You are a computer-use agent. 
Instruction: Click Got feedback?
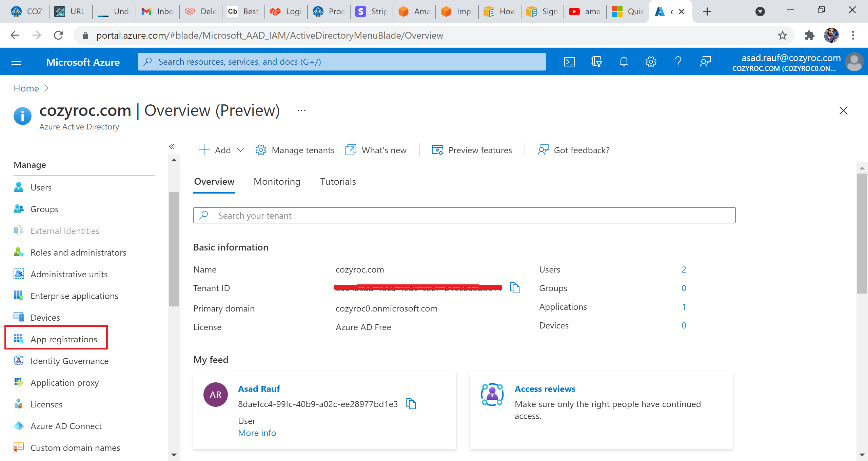(574, 150)
